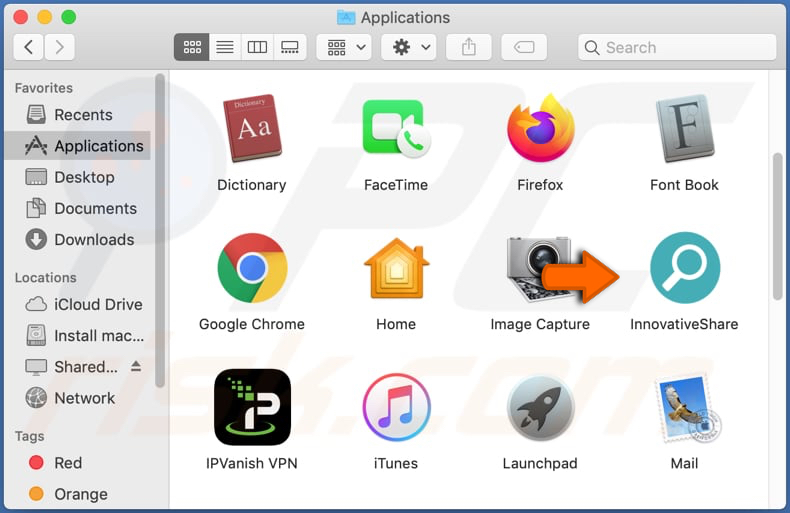Screen dimensions: 790x513
Task: Open the group-by arrangement dropdown
Action: point(344,47)
